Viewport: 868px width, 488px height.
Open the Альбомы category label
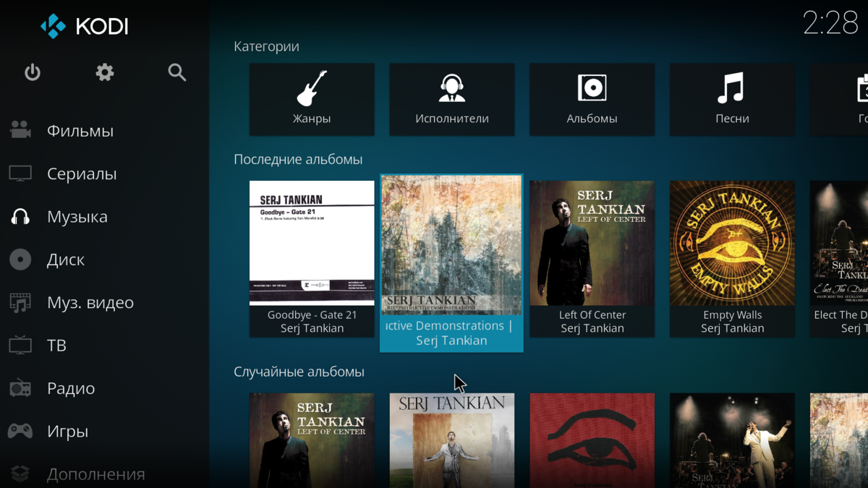tap(592, 119)
